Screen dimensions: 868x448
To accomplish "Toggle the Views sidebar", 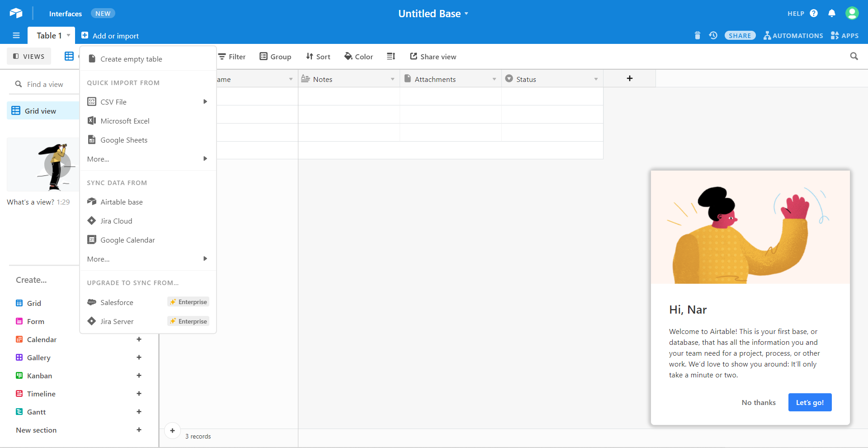I will click(x=29, y=57).
